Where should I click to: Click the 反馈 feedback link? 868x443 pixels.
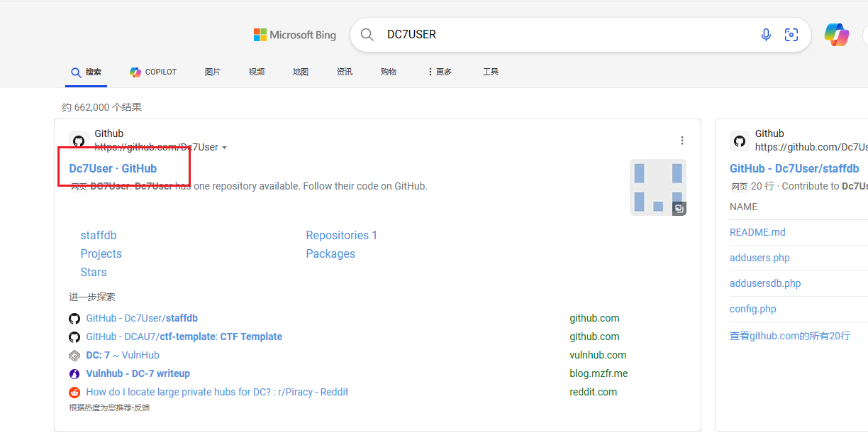[143, 408]
